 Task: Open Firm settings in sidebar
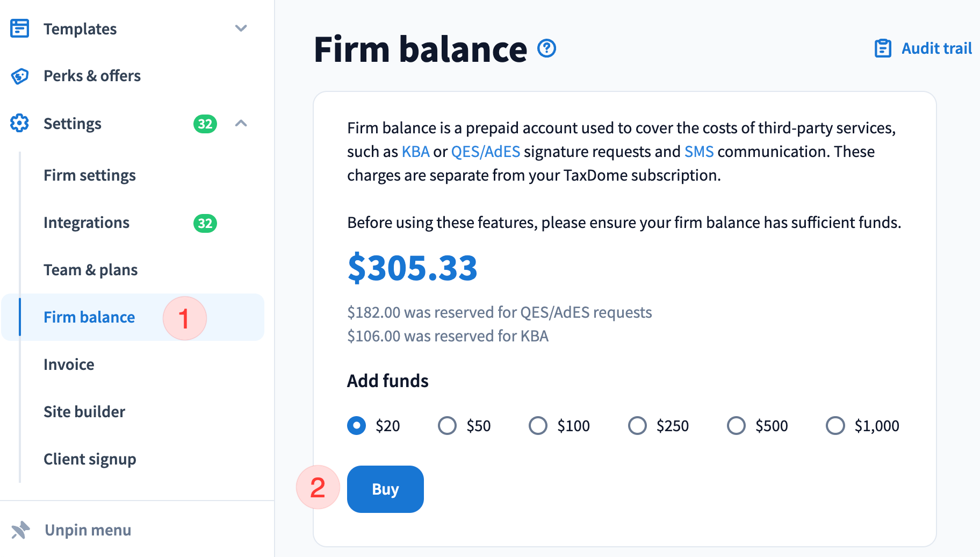click(90, 175)
